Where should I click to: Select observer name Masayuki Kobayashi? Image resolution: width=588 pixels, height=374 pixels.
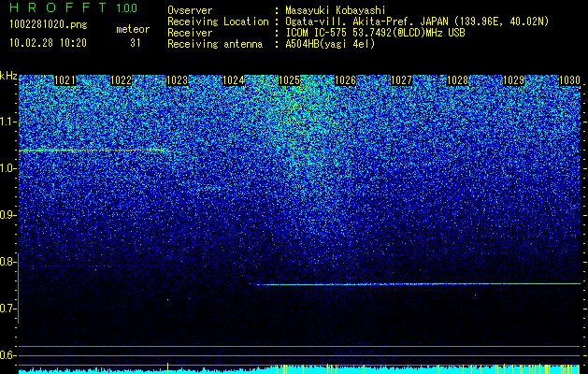click(336, 10)
